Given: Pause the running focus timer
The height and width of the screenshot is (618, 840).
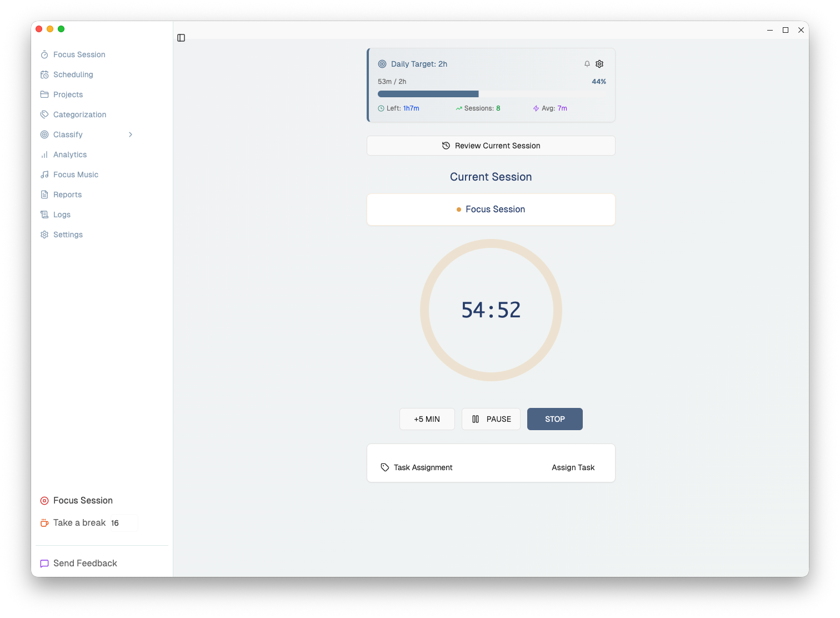Looking at the screenshot, I should (491, 419).
